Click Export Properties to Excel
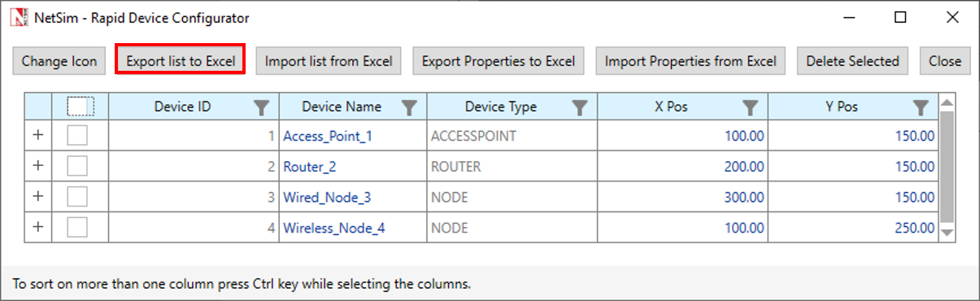The image size is (980, 301). [499, 61]
